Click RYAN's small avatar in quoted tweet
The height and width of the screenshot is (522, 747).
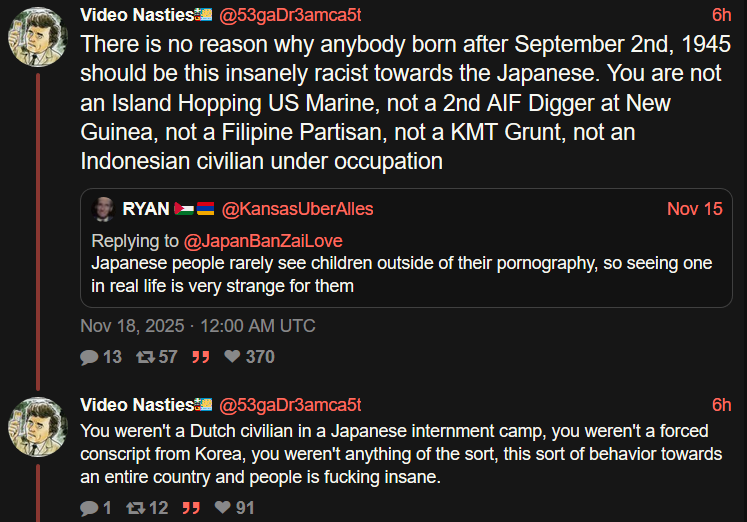pos(103,209)
